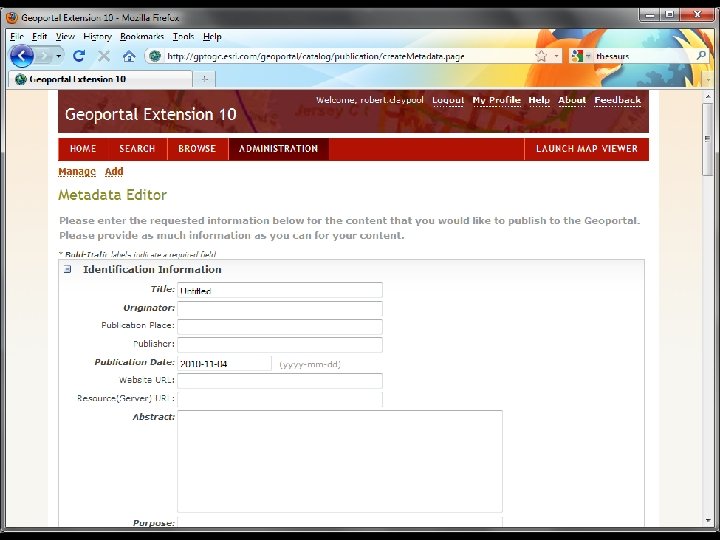Click the Logout link
Viewport: 720px width, 540px height.
coord(448,100)
